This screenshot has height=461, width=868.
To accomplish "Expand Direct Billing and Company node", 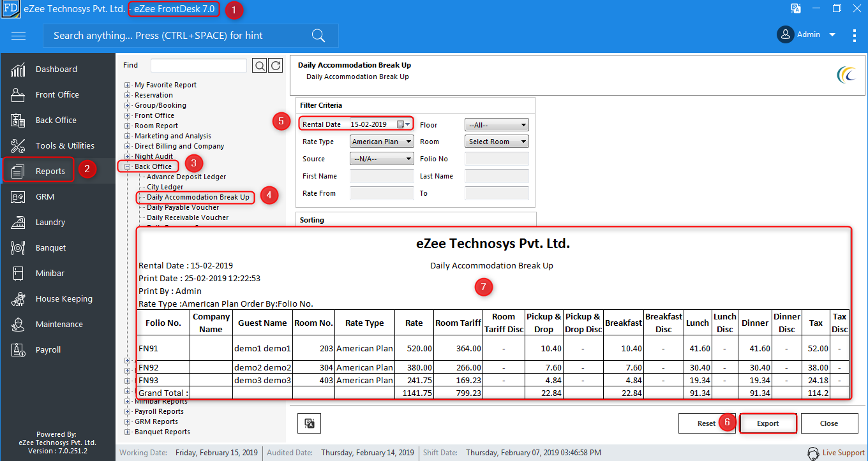I will tap(128, 146).
